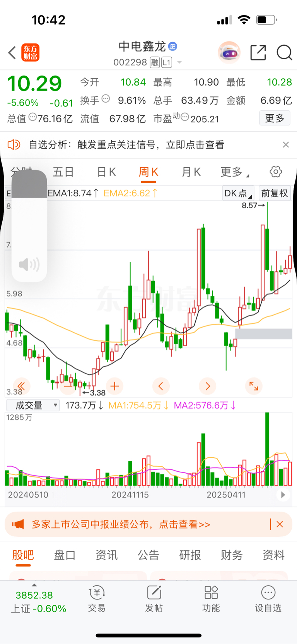
Task: Close the orange earnings banner
Action: 280,524
